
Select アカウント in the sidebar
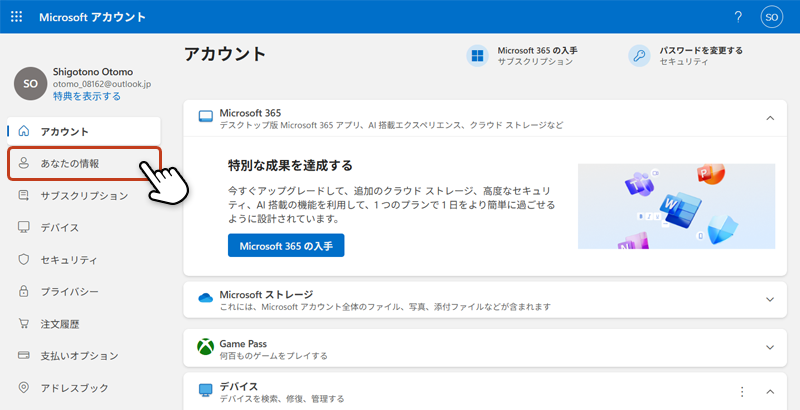[x=84, y=132]
